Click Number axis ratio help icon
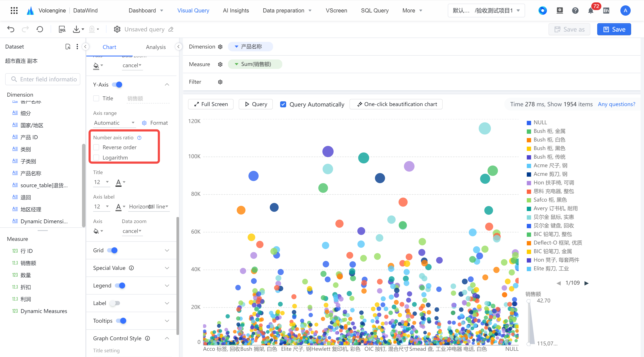644x357 pixels. tap(140, 138)
